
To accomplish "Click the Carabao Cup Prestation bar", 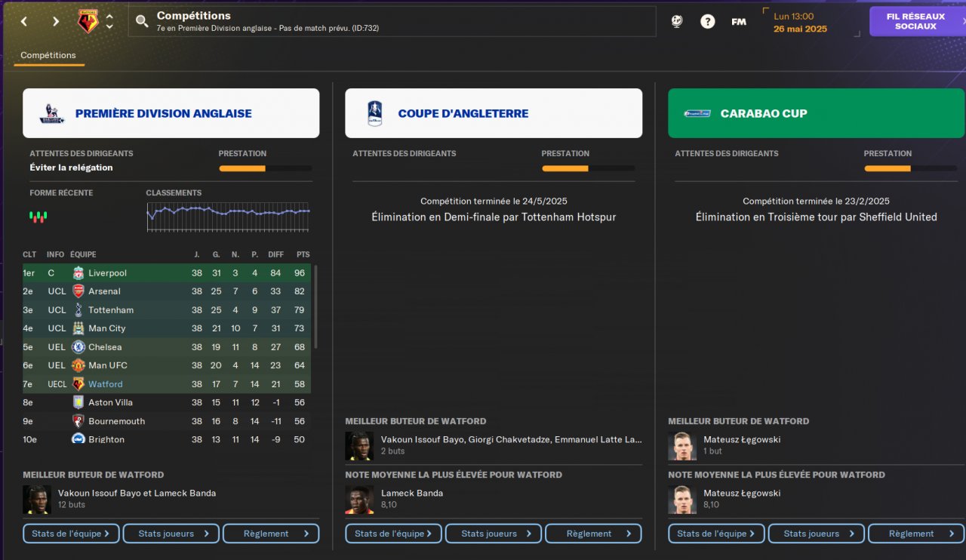I will click(910, 168).
